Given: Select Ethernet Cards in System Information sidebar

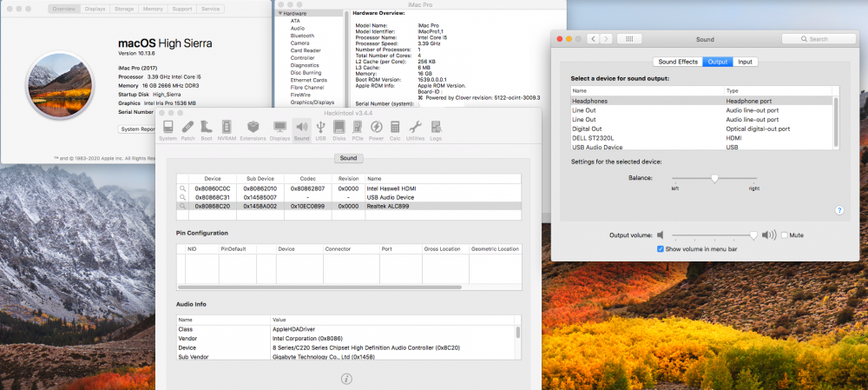Looking at the screenshot, I should tap(308, 80).
